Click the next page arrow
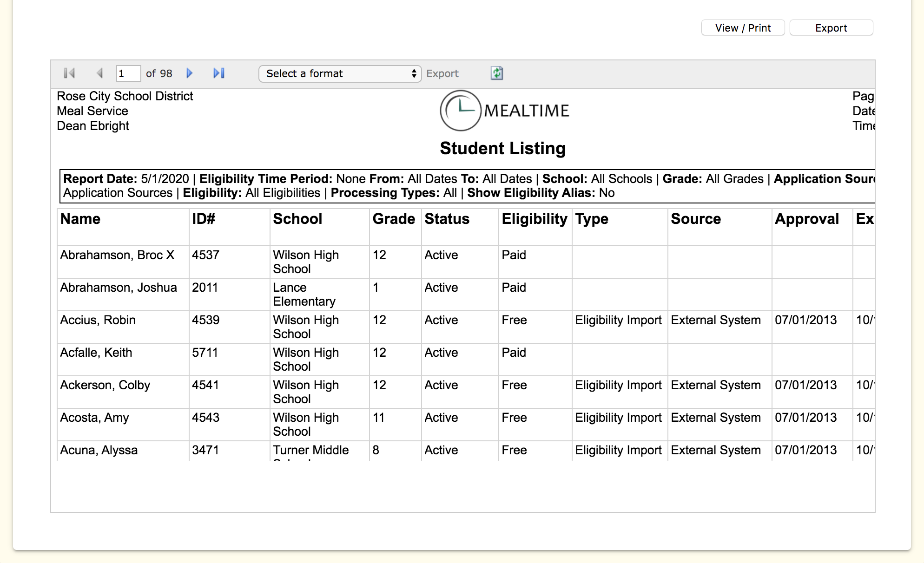This screenshot has width=924, height=563. 189,73
